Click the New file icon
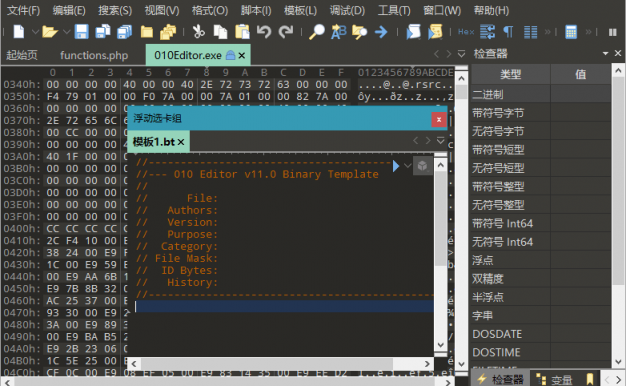 [x=18, y=32]
